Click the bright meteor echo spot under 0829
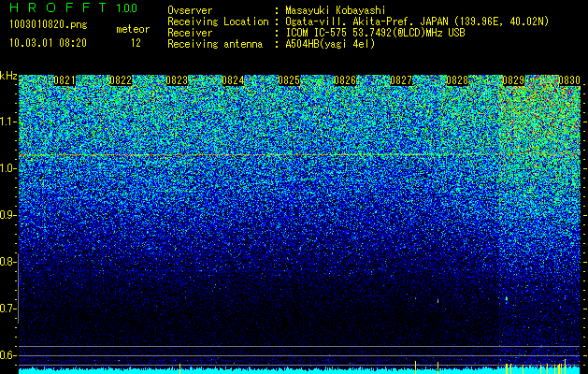Viewport: 588px width, 374px height. 507,298
